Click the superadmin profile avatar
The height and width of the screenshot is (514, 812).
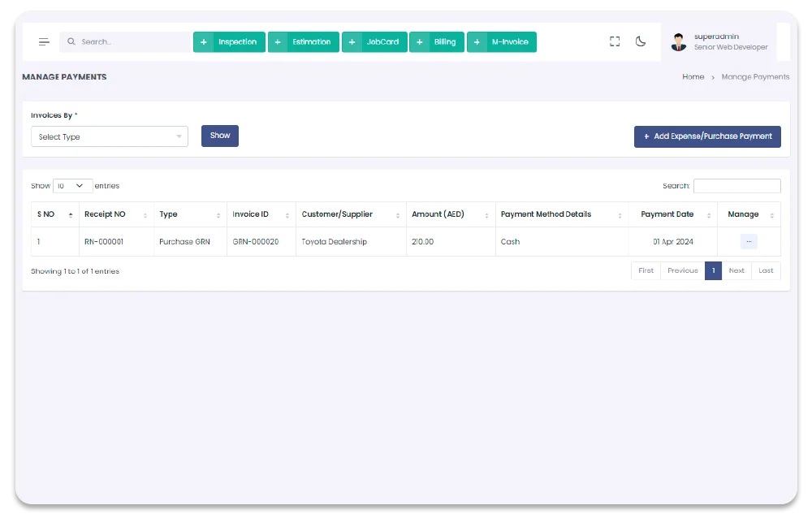(x=679, y=42)
